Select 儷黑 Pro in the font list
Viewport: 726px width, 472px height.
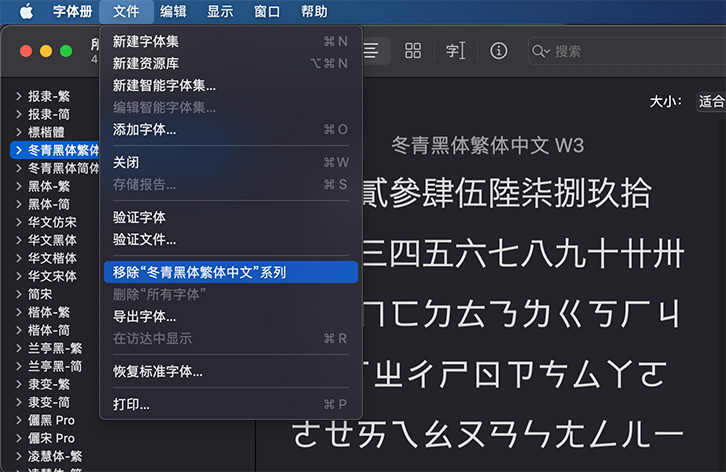click(51, 420)
